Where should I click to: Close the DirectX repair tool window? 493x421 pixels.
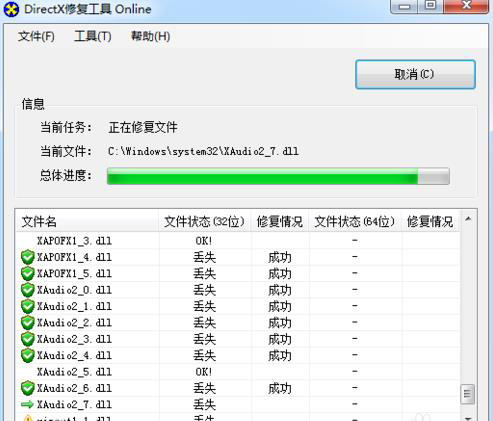(x=466, y=6)
